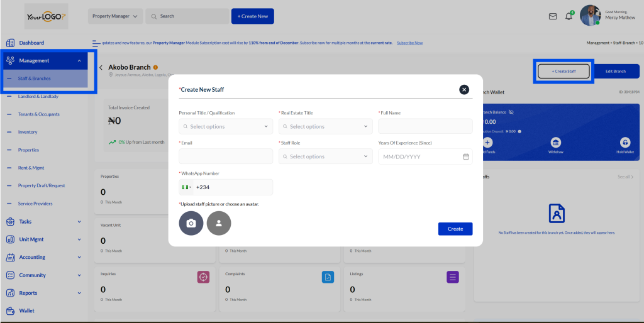Viewport: 644px width, 323px height.
Task: Click the Hold Wallet icon
Action: 625,143
